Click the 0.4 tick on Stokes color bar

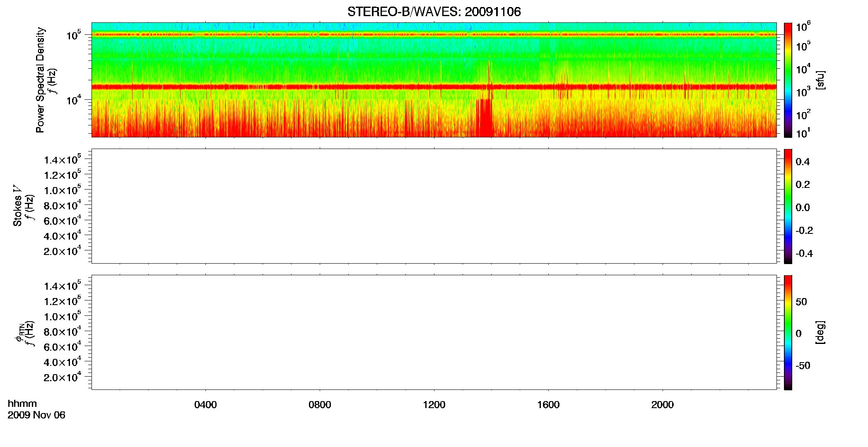coord(803,162)
